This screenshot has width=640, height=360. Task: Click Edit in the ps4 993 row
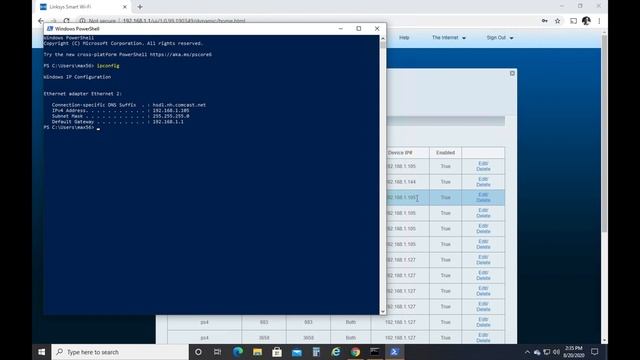click(x=483, y=320)
